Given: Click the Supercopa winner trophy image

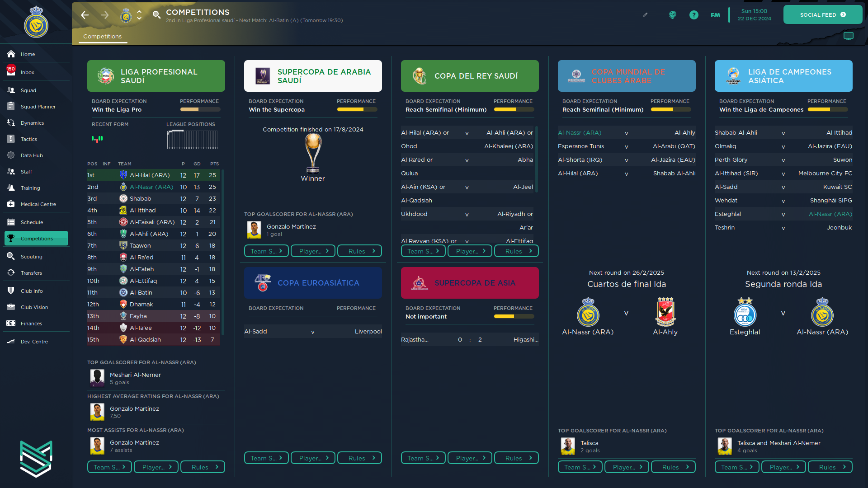Looking at the screenshot, I should pyautogui.click(x=313, y=154).
